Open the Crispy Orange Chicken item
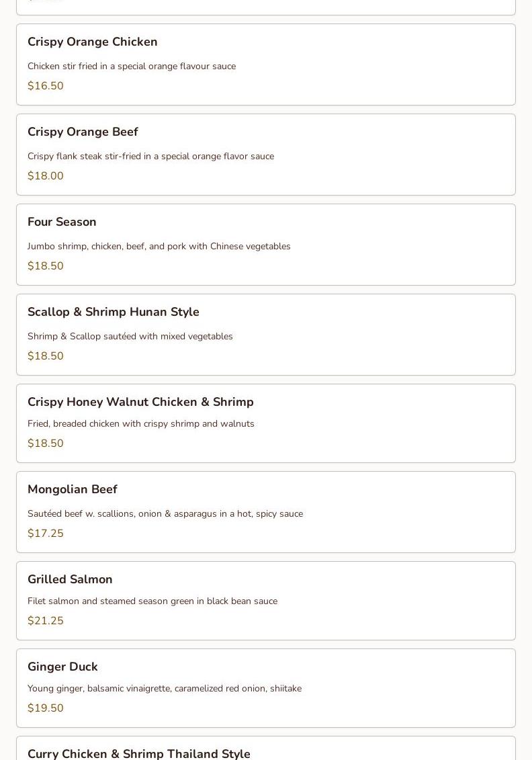The width and height of the screenshot is (532, 760). click(x=266, y=65)
